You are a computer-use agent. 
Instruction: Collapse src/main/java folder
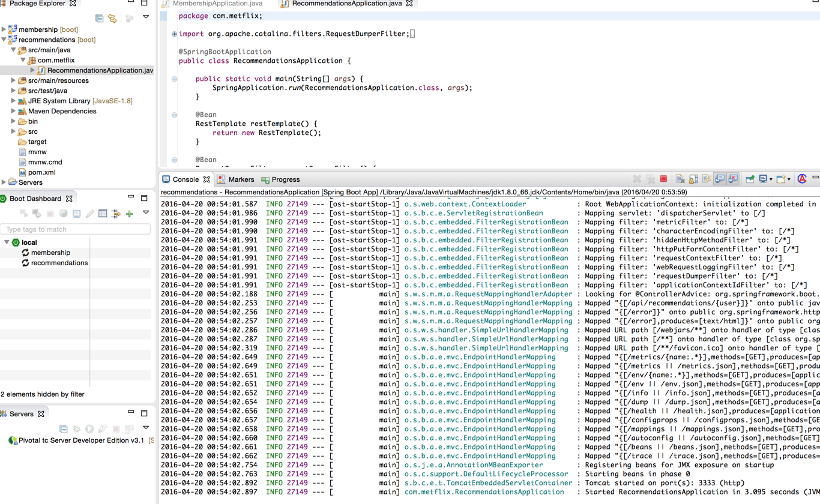pyautogui.click(x=14, y=50)
